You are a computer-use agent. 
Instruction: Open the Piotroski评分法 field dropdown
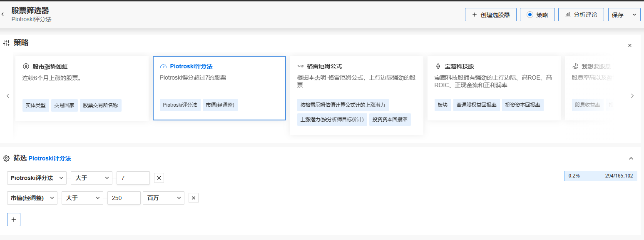[x=37, y=178]
